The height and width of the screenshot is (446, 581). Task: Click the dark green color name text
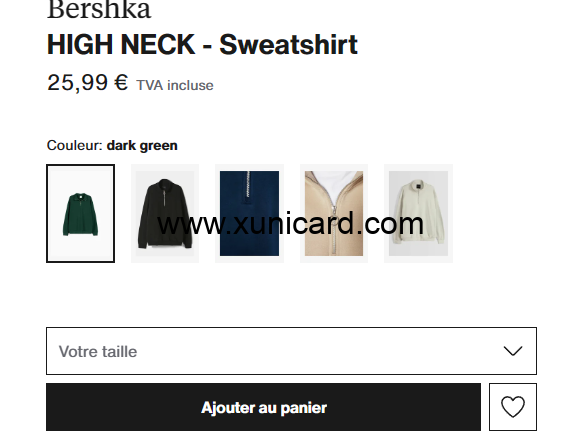pos(142,146)
